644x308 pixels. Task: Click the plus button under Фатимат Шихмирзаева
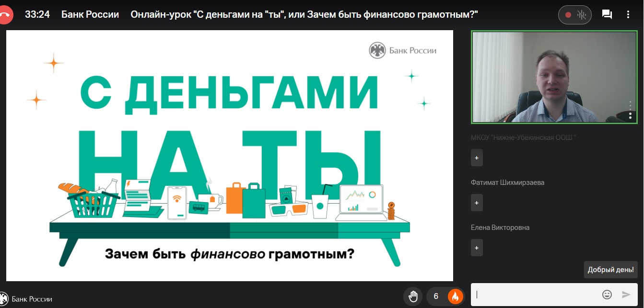(477, 203)
